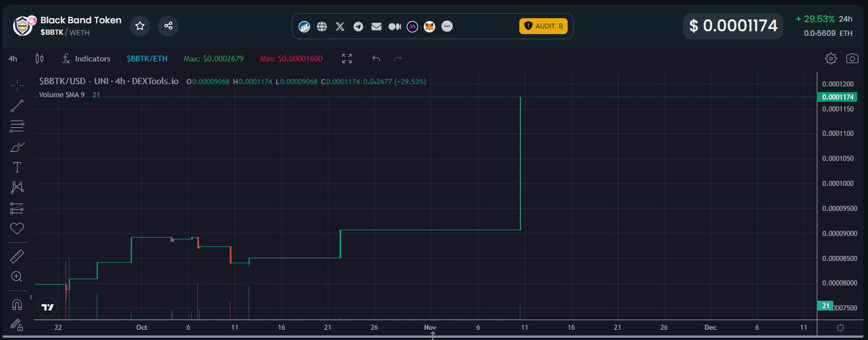Click the Nov date on time axis
The width and height of the screenshot is (868, 340).
coord(430,328)
